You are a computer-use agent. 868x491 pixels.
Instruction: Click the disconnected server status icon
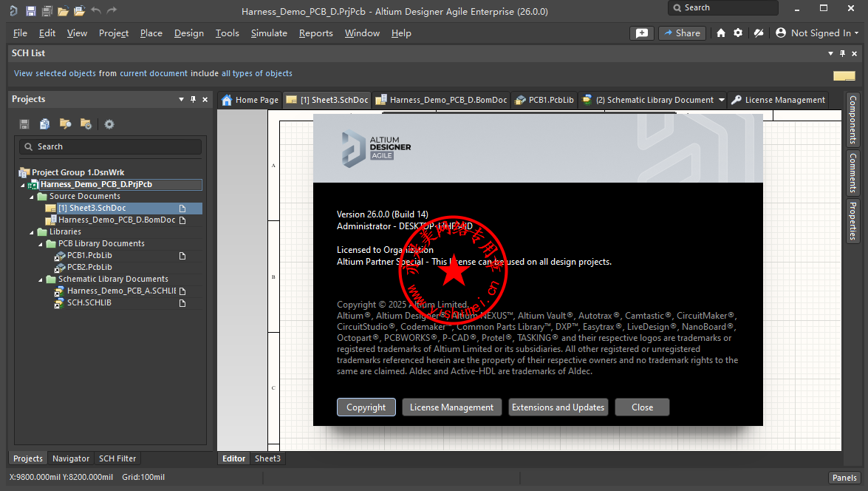coord(758,33)
